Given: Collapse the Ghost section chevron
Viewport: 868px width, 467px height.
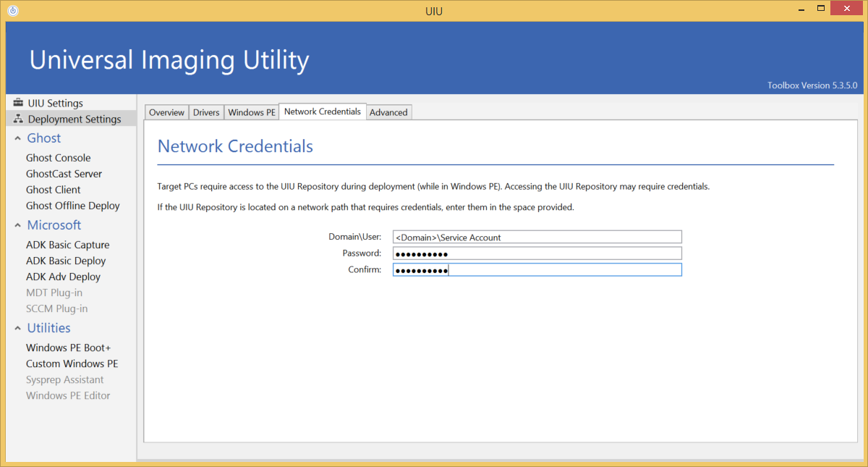Looking at the screenshot, I should 17,138.
